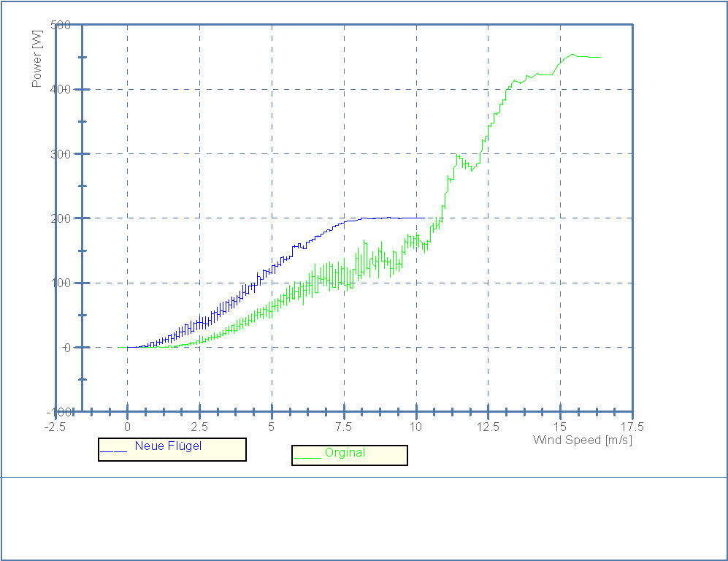Screen dimensions: 728x561
Task: Select the green line sample in Orginal legend
Action: pyautogui.click(x=307, y=458)
